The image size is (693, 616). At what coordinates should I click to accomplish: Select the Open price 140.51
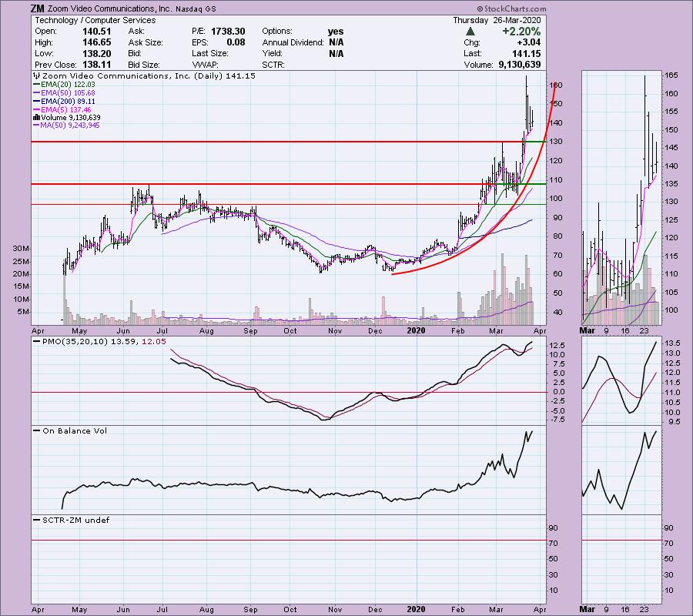[x=97, y=32]
